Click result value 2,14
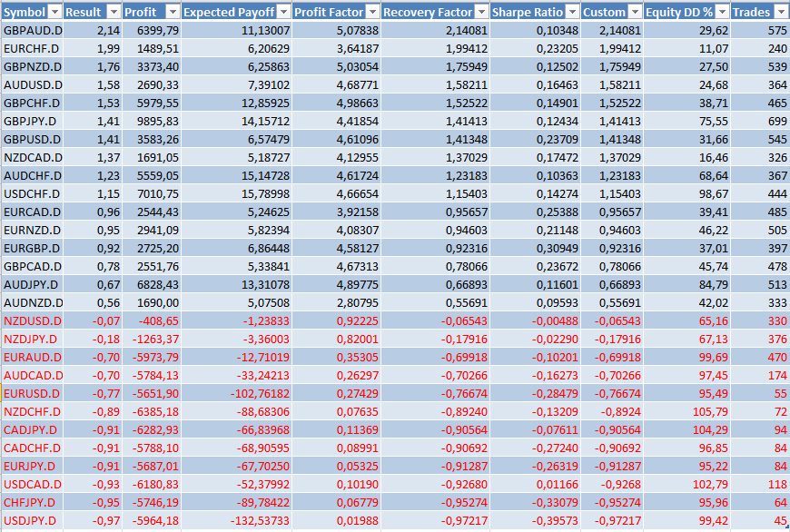This screenshot has width=790, height=532. tap(108, 30)
